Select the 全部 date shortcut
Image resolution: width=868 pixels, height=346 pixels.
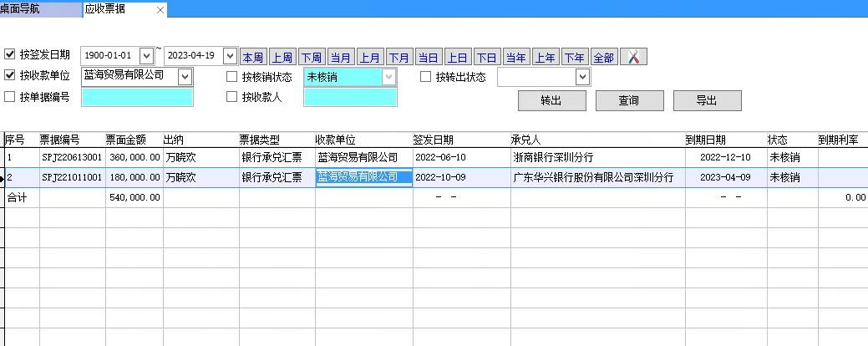[x=603, y=57]
